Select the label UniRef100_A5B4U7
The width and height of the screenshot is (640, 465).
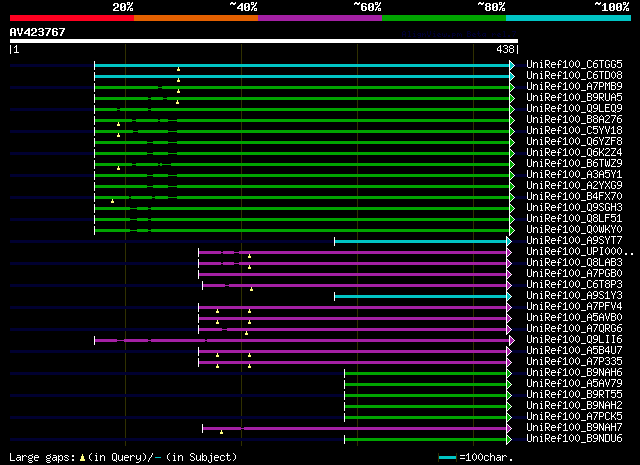[574, 351]
